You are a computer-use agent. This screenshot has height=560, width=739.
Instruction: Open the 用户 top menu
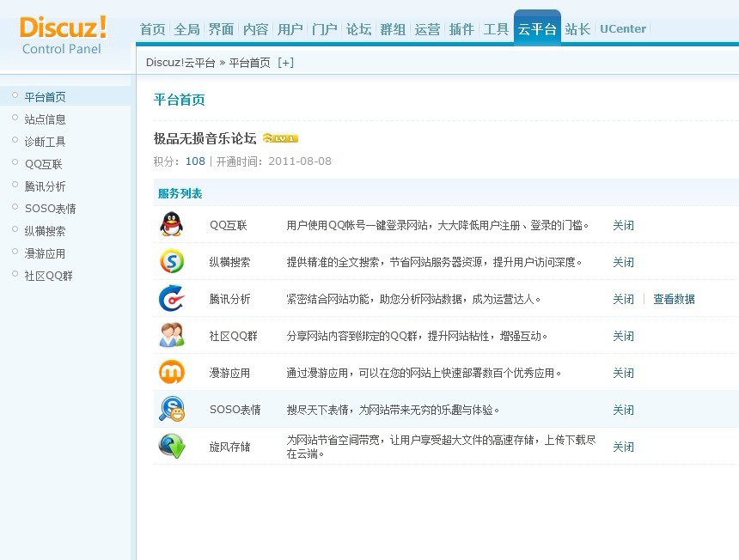coord(290,29)
